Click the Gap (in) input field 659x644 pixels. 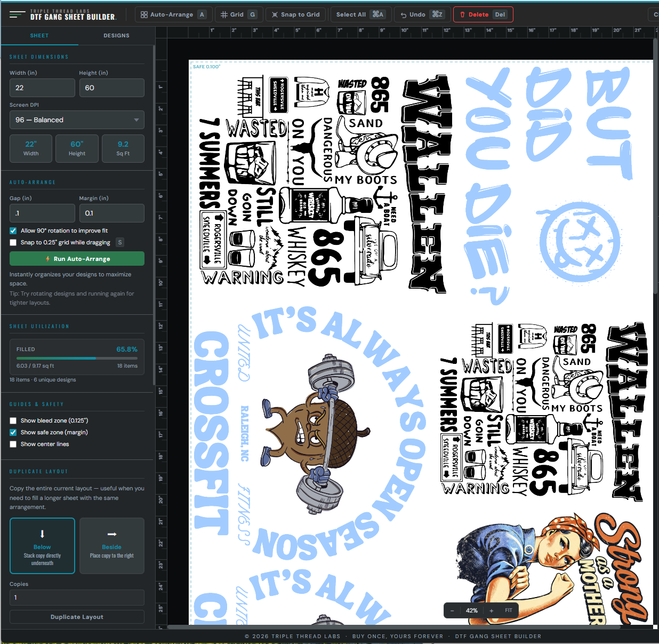click(42, 213)
